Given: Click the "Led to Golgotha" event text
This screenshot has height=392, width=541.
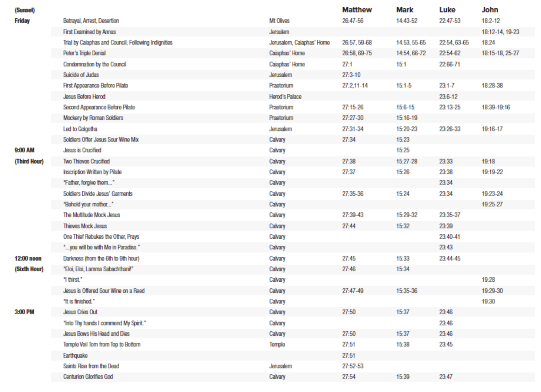Looking at the screenshot, I should click(x=80, y=129).
